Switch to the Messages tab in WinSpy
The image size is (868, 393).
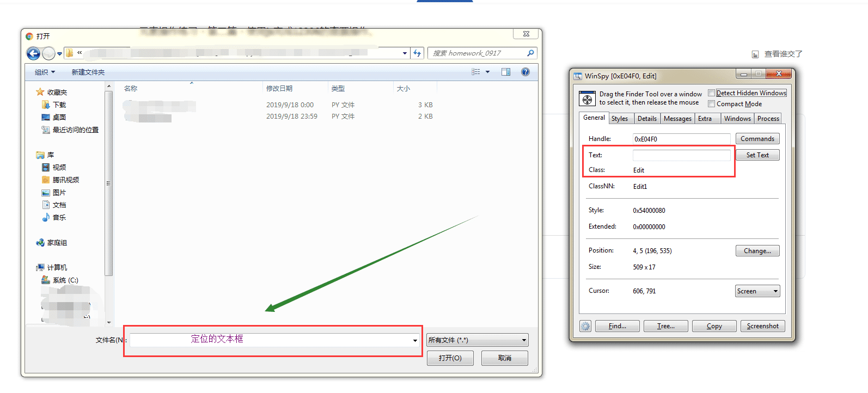[677, 119]
